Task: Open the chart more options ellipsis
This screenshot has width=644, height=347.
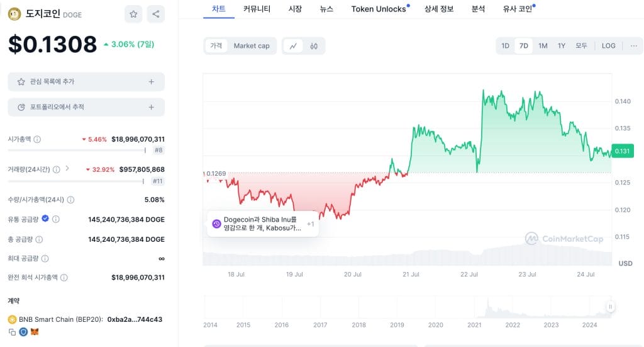Action: click(634, 45)
